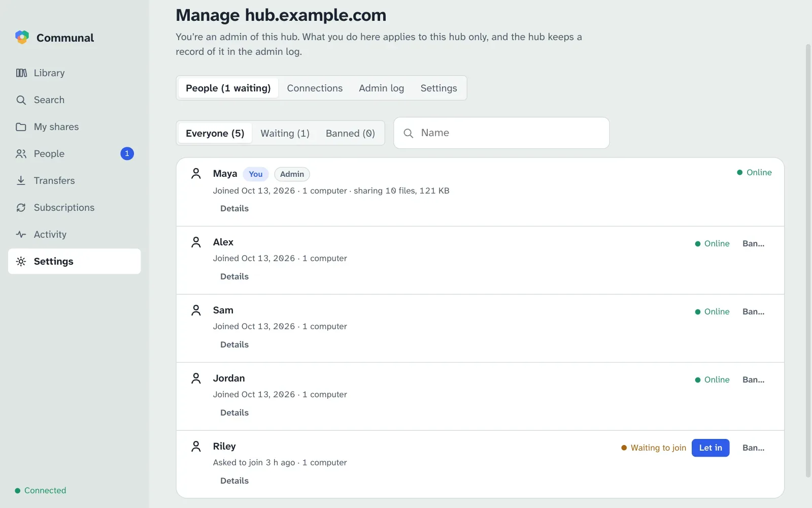Open Library via its books icon
812x508 pixels.
[21, 73]
